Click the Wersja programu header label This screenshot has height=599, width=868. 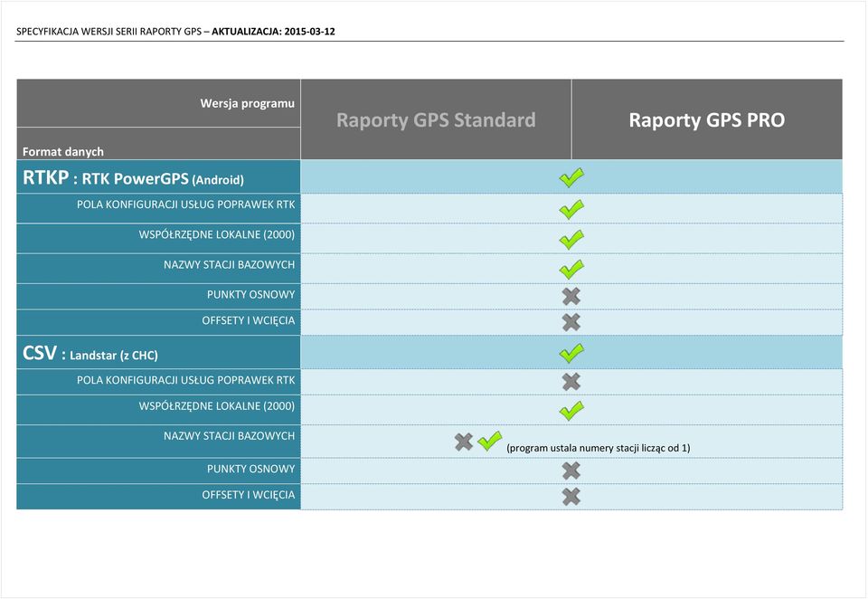point(248,103)
